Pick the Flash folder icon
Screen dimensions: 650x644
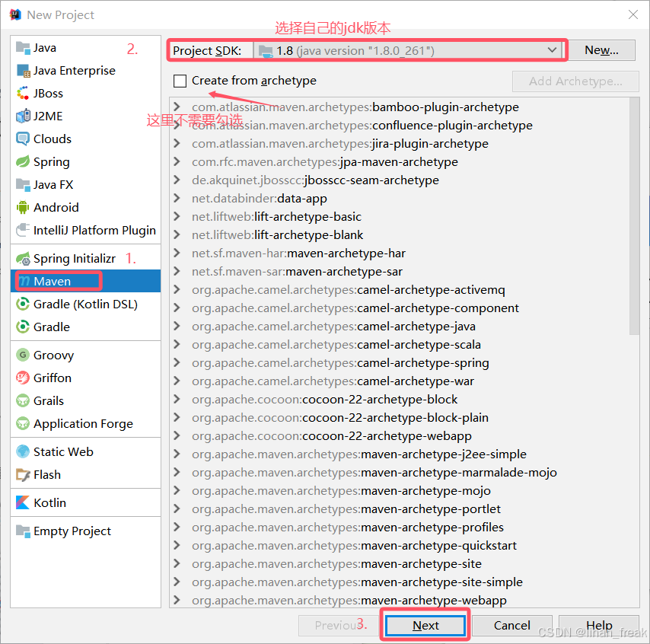tap(23, 475)
